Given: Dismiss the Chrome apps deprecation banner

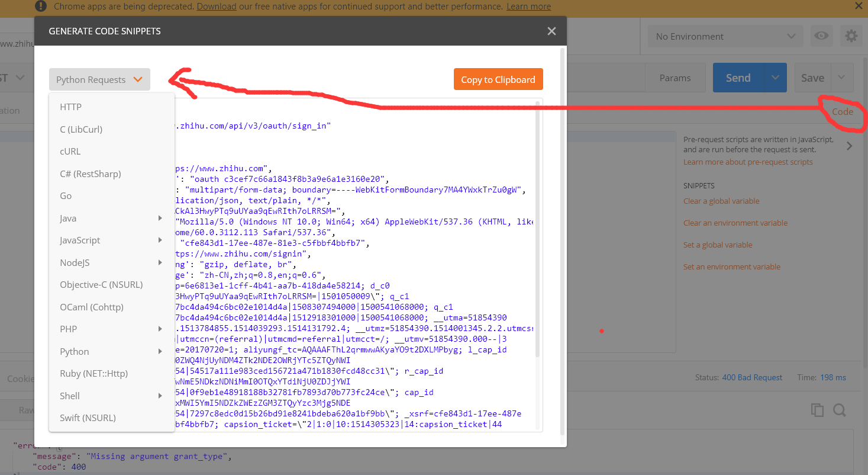Looking at the screenshot, I should [x=859, y=6].
